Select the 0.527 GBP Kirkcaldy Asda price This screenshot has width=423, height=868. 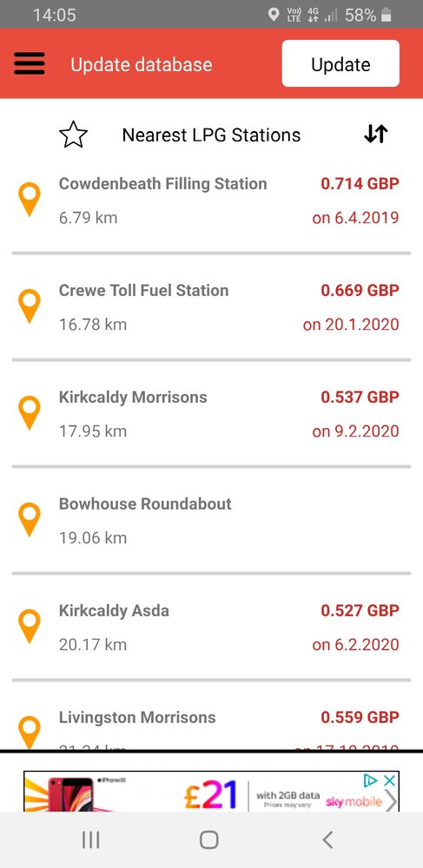[360, 610]
